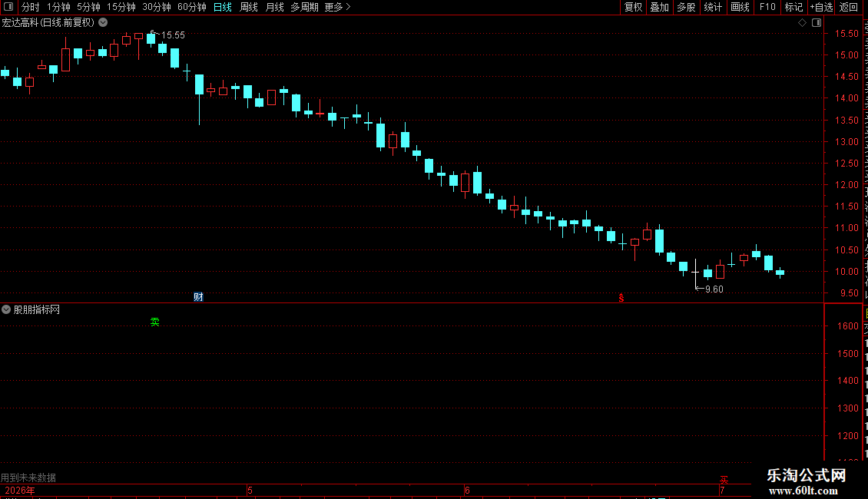Click the 叠加 overlay button
This screenshot has width=868, height=499.
click(659, 7)
